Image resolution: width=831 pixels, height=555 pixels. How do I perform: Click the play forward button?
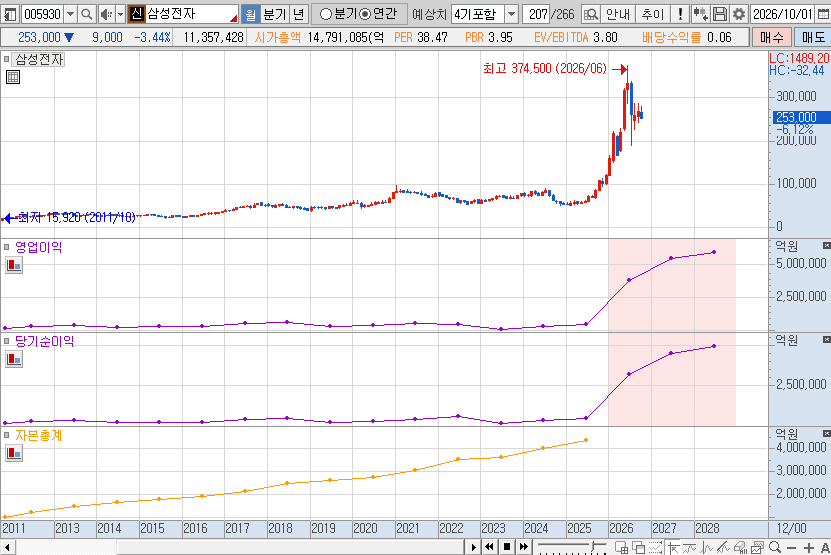[x=473, y=547]
